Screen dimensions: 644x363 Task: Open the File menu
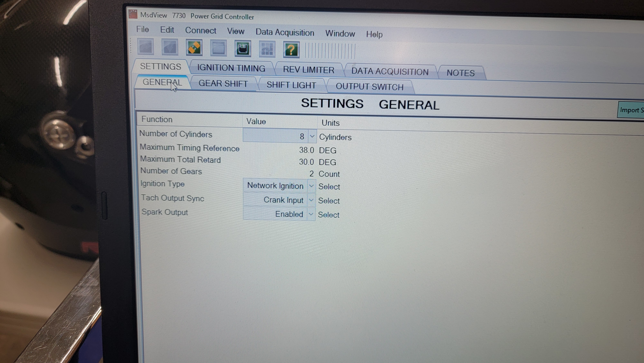click(x=142, y=29)
